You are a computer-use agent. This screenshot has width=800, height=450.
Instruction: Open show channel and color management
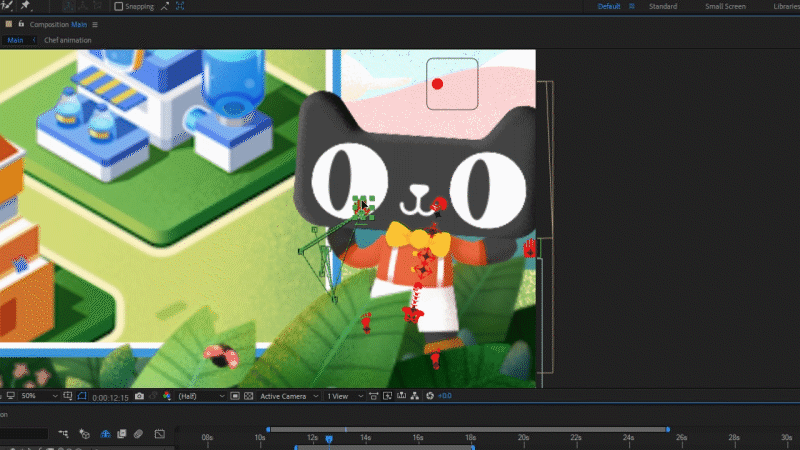[x=167, y=396]
